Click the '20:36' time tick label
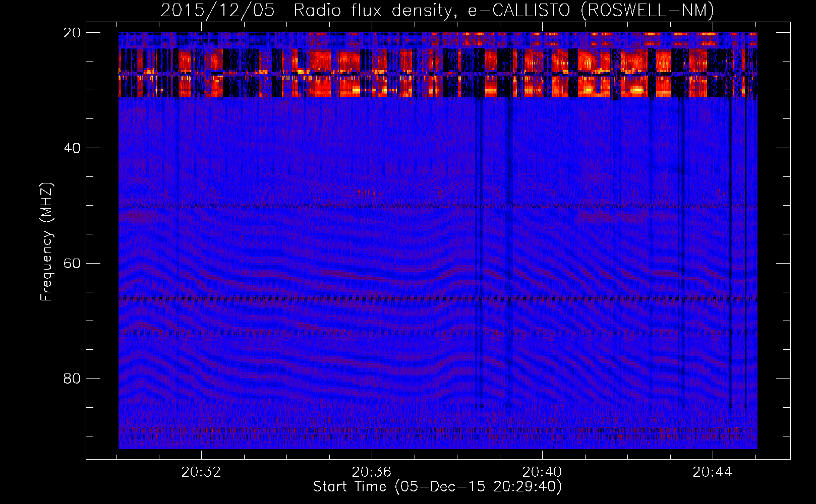This screenshot has height=504, width=816. 372,472
